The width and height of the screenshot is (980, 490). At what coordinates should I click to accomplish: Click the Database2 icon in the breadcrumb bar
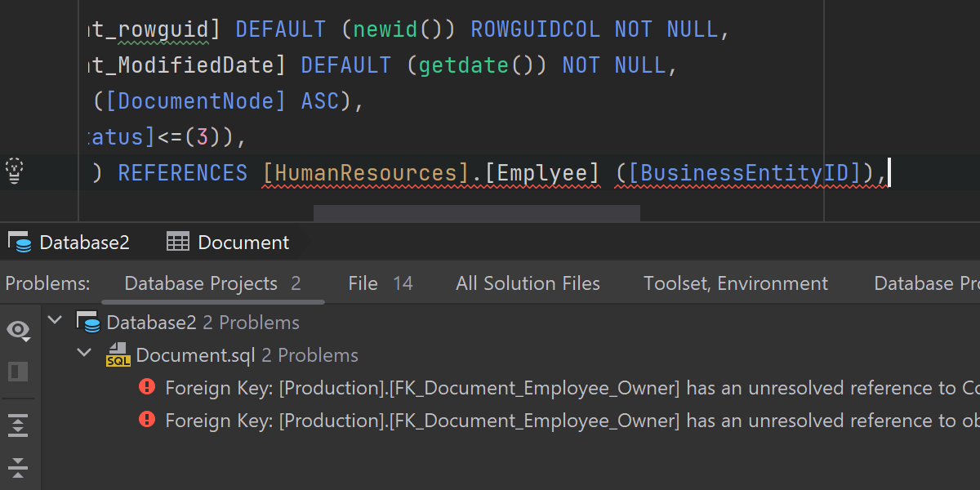click(x=20, y=243)
